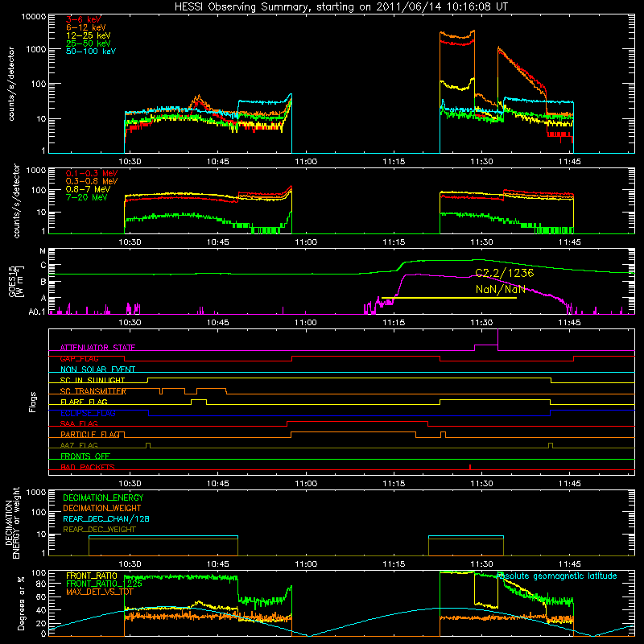Viewport: 644px width, 644px height.
Task: Click the NaN/NaN annotation in GOES panel
Action: pyautogui.click(x=500, y=289)
